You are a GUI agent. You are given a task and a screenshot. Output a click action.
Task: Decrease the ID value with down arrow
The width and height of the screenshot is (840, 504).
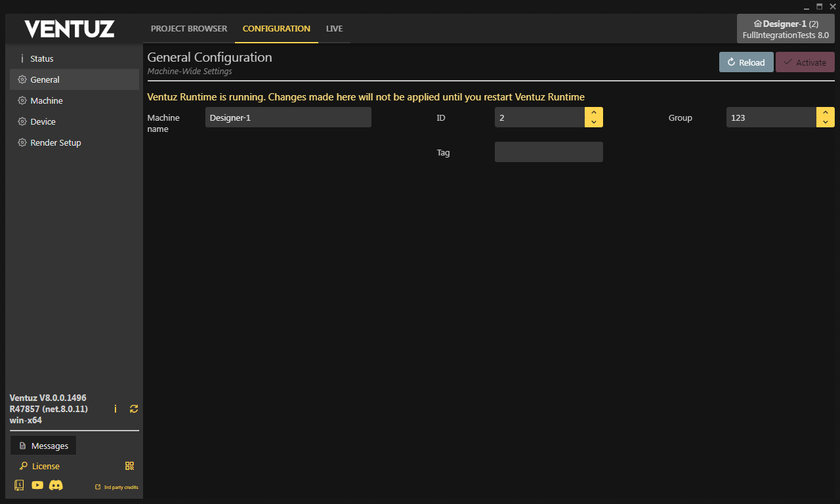[x=594, y=122]
